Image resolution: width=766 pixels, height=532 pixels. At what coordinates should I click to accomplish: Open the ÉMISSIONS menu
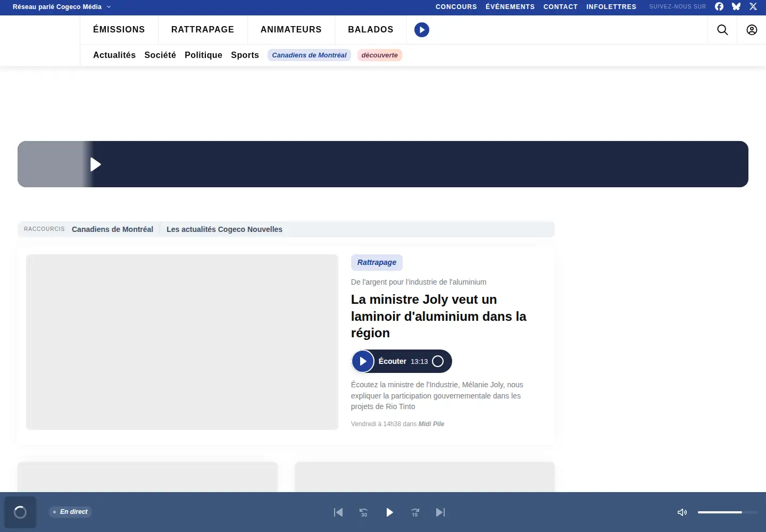[x=119, y=30]
